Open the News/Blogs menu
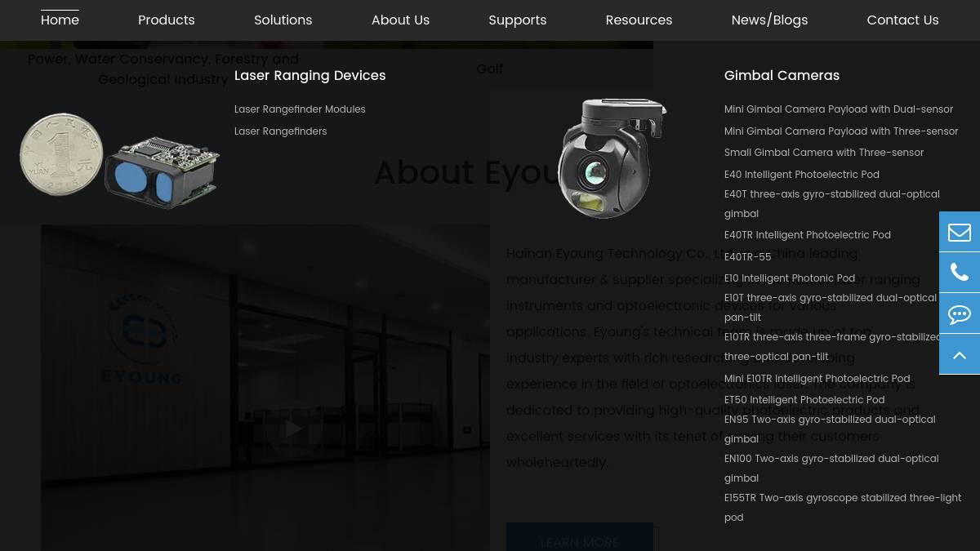This screenshot has height=551, width=980. pos(769,20)
